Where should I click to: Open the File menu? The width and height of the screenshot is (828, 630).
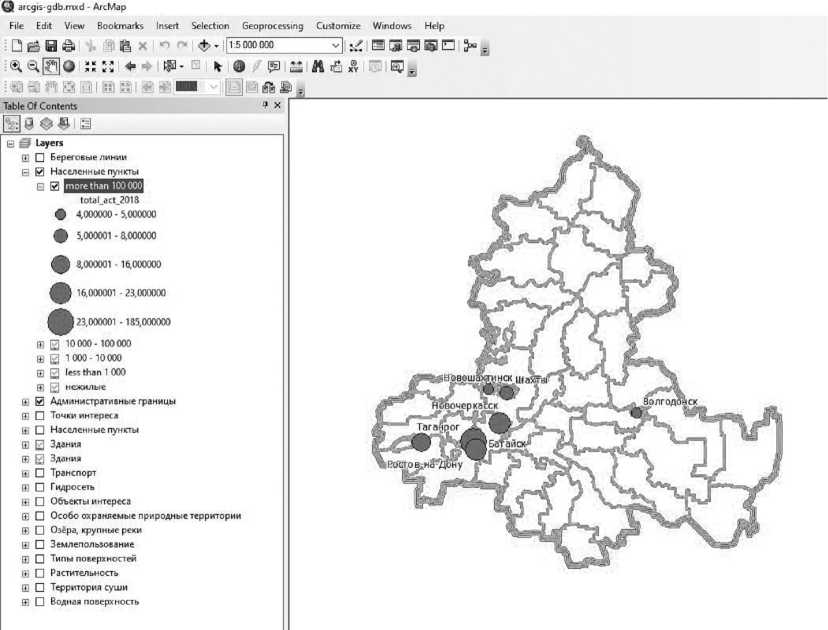coord(16,26)
